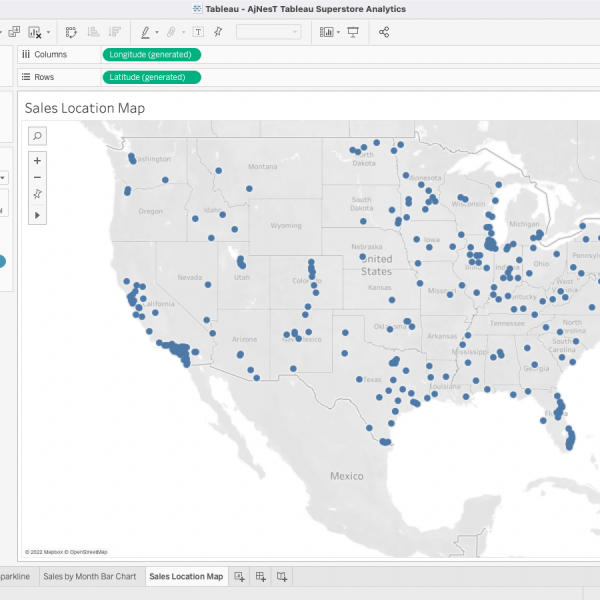
Task: Click the share icon in toolbar
Action: pos(384,32)
